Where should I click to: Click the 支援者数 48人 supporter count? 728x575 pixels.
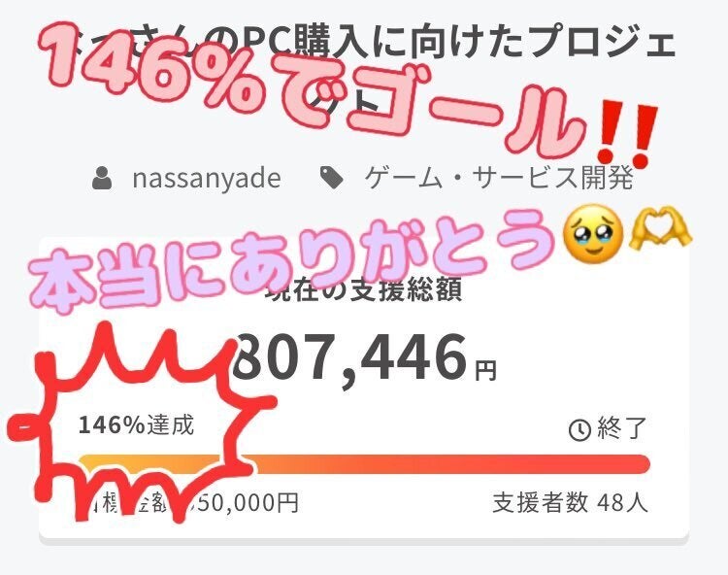[x=570, y=503]
